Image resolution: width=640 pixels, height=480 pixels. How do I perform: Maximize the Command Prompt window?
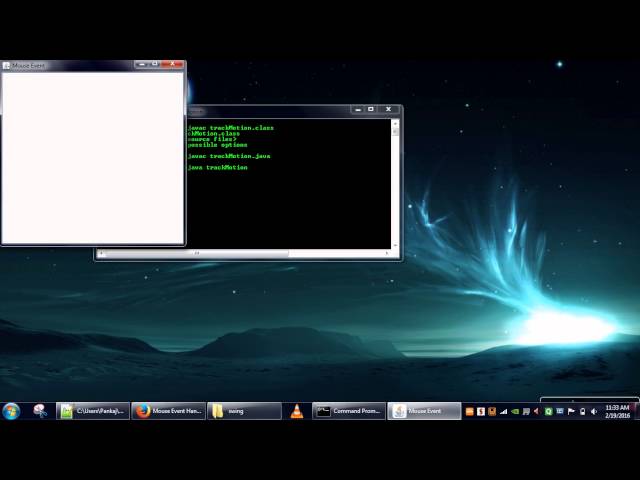tap(371, 109)
